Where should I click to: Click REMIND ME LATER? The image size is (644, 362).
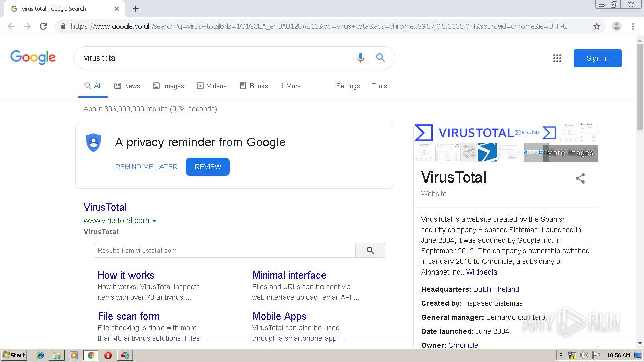[x=146, y=167]
